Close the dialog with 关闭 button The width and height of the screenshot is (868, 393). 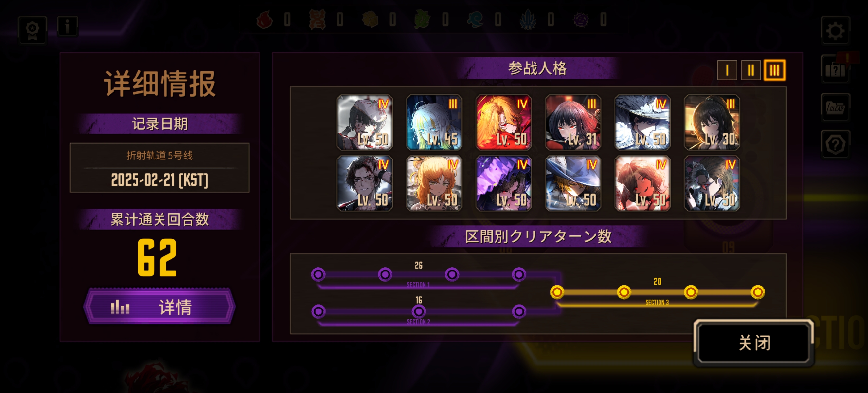pos(754,343)
